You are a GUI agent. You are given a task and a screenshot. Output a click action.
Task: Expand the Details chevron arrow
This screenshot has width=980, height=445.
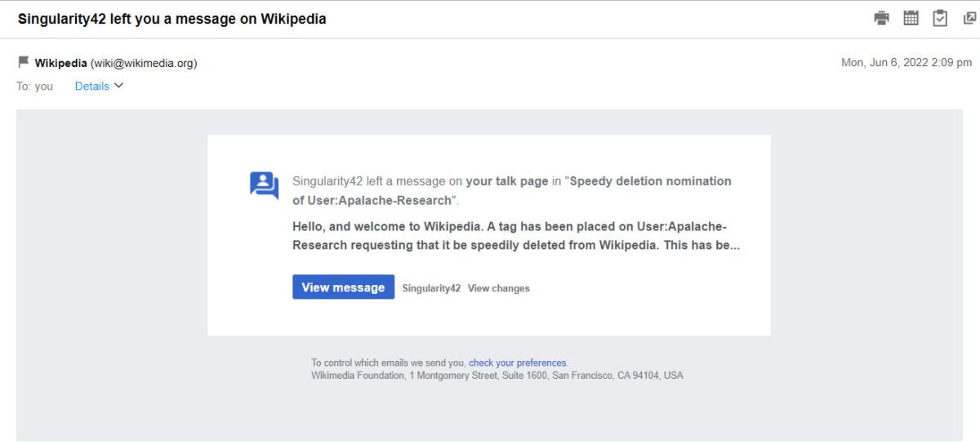(119, 86)
